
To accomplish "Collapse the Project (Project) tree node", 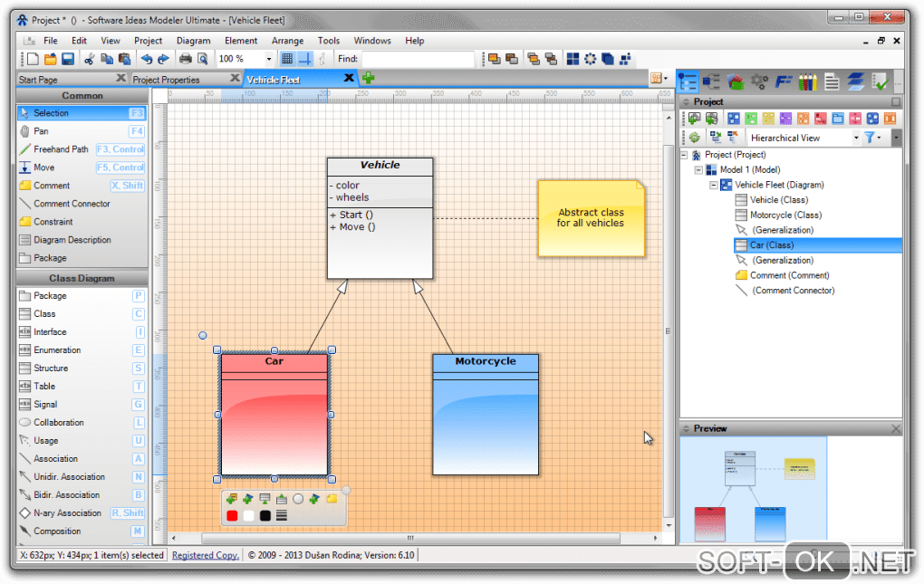I will 684,155.
